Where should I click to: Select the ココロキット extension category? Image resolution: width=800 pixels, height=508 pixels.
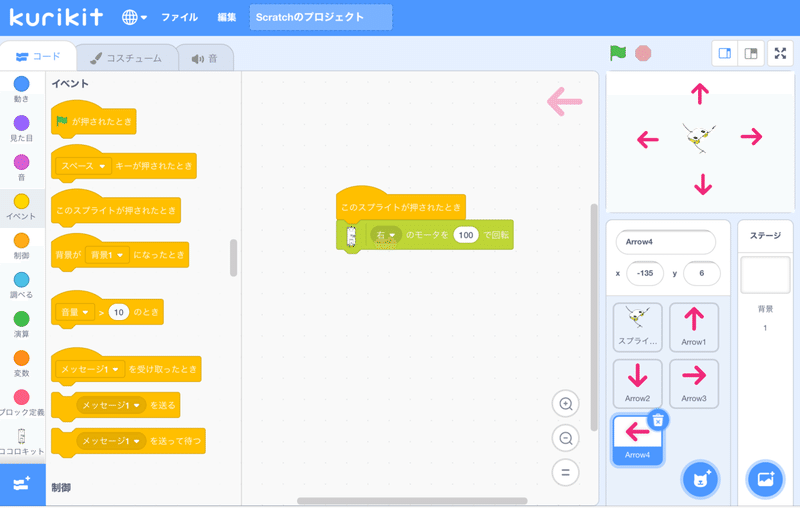pos(21,442)
